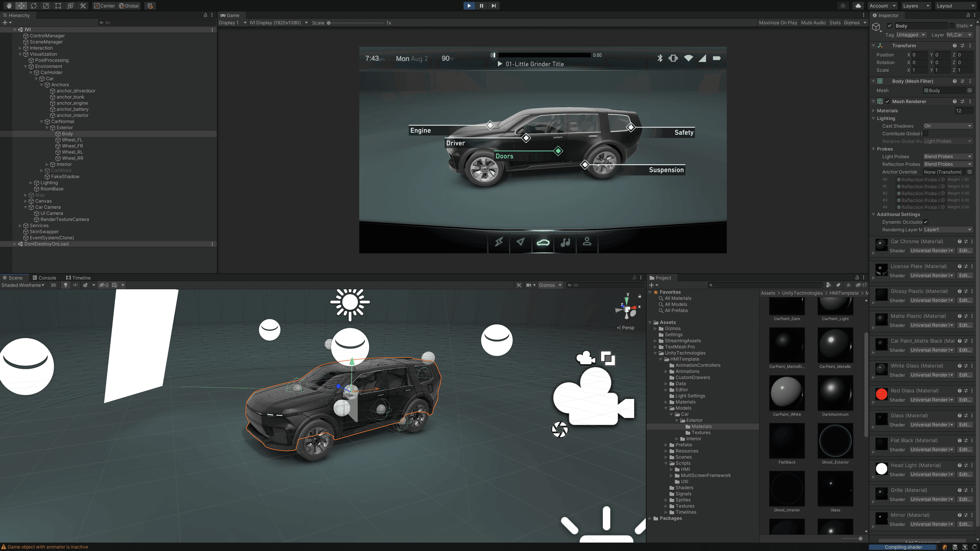Viewport: 980px width, 551px height.
Task: Open Unity Cloud services via the cloud icon
Action: pos(858,6)
